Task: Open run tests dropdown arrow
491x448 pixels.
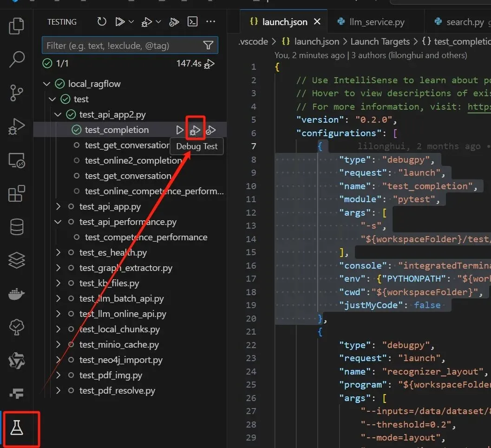Action: 131,22
